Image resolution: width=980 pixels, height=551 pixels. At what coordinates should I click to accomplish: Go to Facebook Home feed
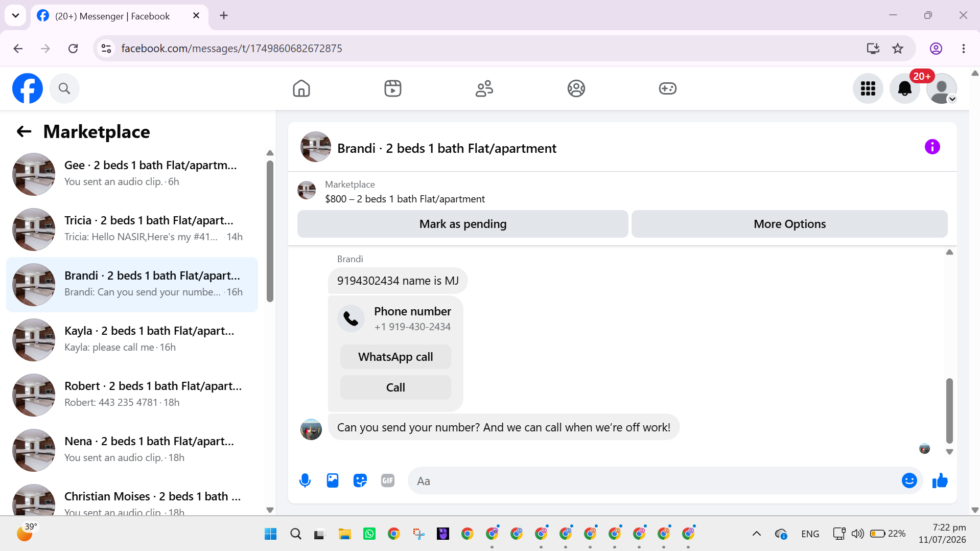pos(301,88)
